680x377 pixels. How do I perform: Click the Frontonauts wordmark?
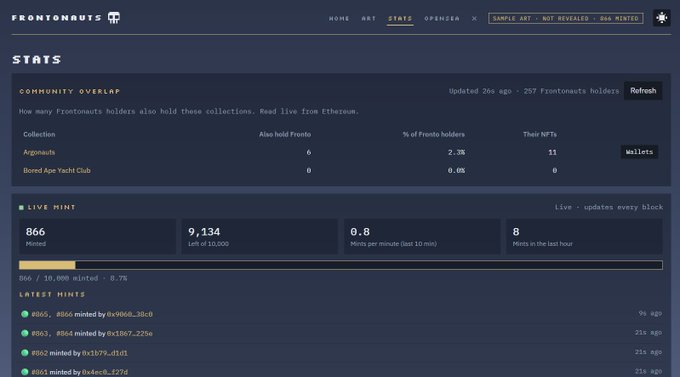point(56,18)
